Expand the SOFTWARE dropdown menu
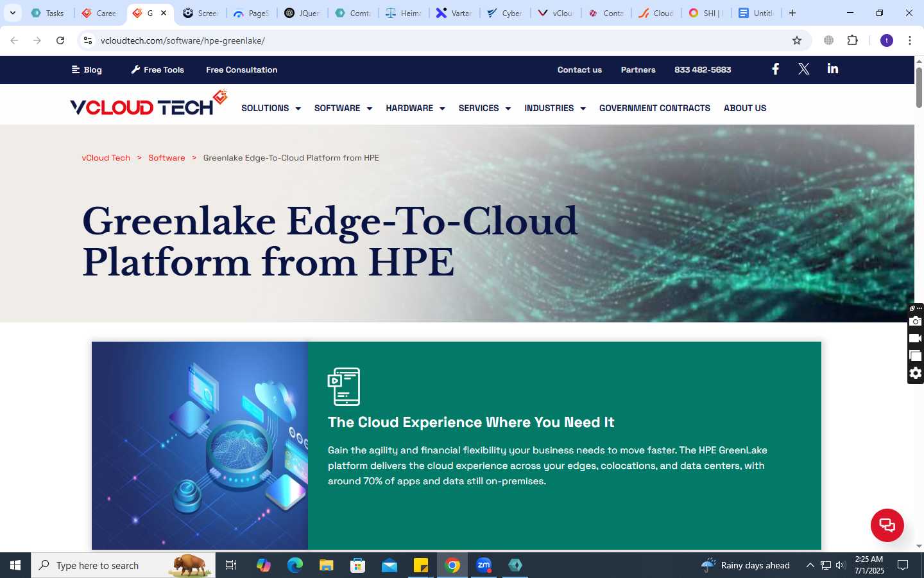This screenshot has height=578, width=924. point(343,108)
